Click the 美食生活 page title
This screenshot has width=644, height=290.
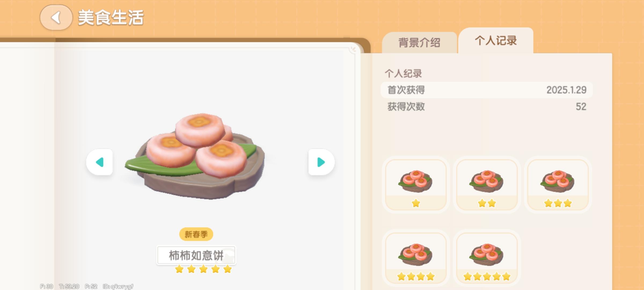coord(111,18)
